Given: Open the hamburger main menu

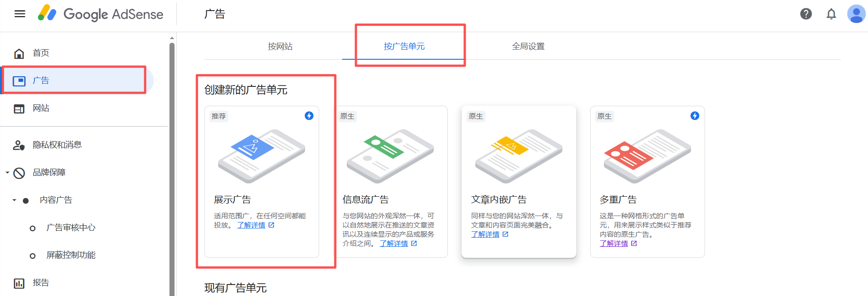Looking at the screenshot, I should pyautogui.click(x=20, y=14).
